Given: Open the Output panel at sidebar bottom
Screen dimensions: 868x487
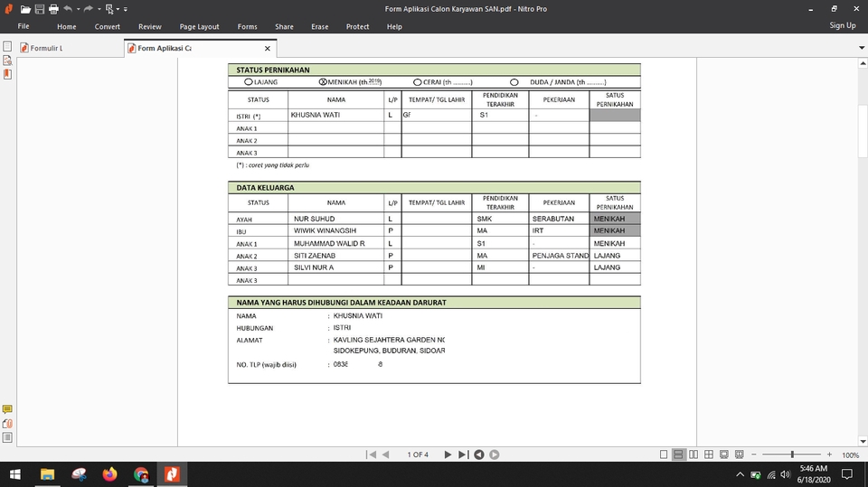Looking at the screenshot, I should (x=7, y=437).
